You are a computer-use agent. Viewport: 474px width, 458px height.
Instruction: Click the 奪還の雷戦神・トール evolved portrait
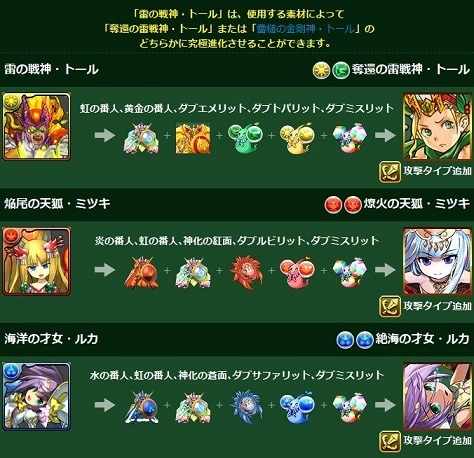tap(437, 126)
